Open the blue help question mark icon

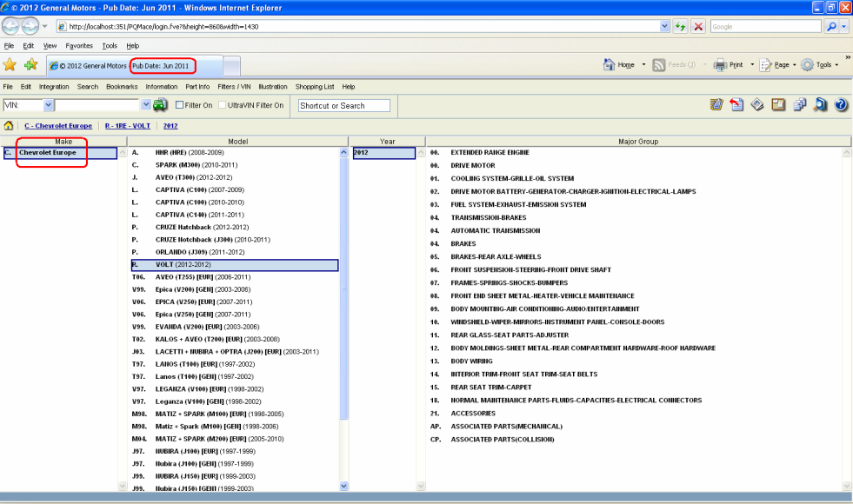[841, 104]
